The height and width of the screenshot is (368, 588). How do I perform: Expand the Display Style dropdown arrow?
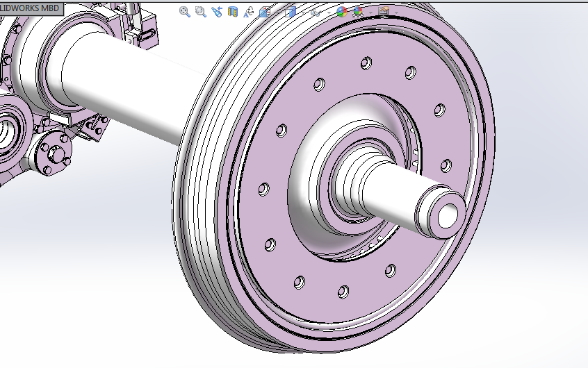pyautogui.click(x=303, y=12)
